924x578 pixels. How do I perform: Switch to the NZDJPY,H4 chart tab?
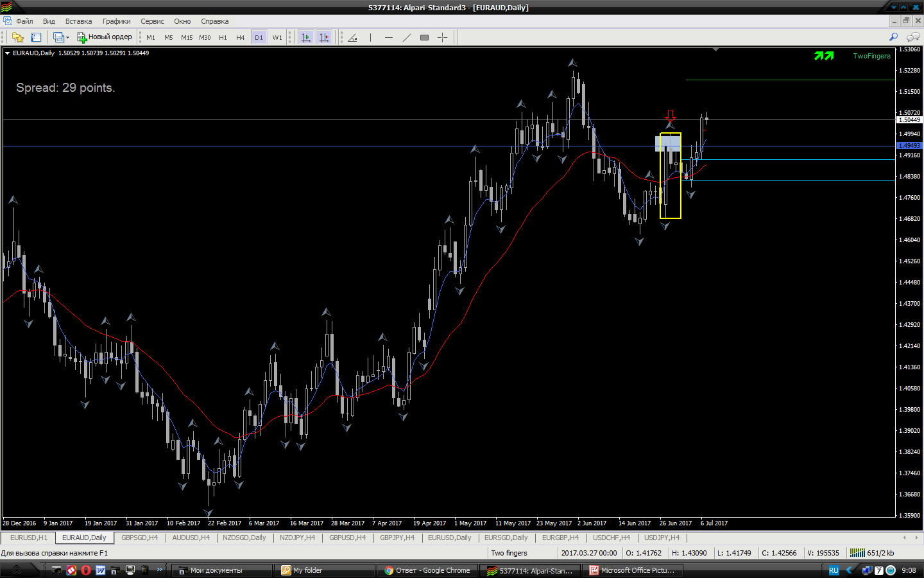tap(297, 538)
